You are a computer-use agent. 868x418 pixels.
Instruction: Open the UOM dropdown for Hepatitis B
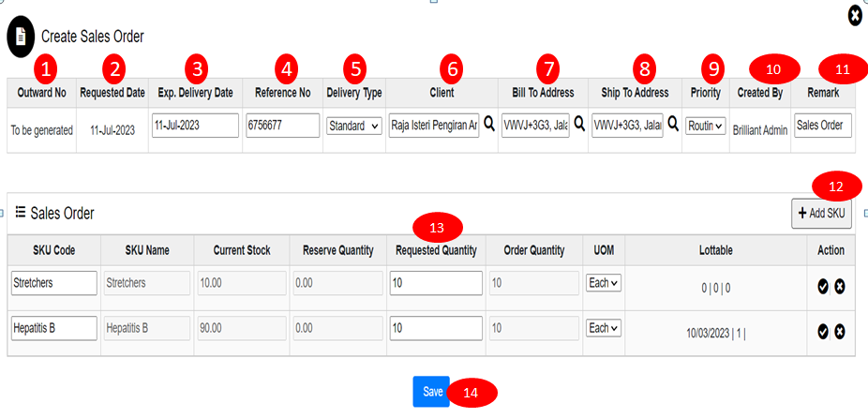[x=604, y=328]
